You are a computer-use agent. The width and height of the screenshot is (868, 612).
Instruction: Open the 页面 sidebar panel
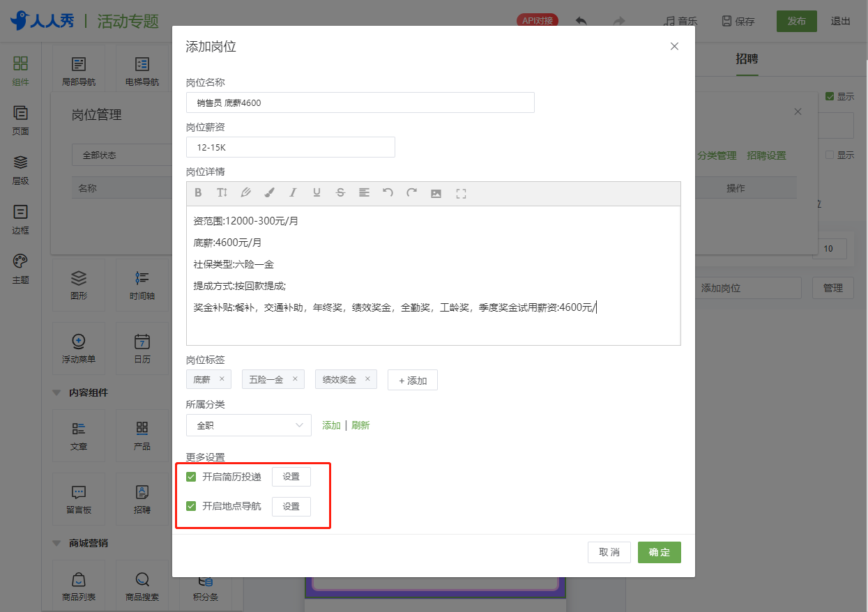[20, 121]
